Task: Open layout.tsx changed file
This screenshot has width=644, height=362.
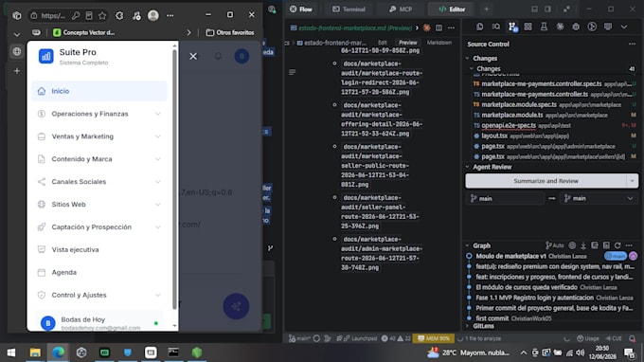Action: coord(494,136)
